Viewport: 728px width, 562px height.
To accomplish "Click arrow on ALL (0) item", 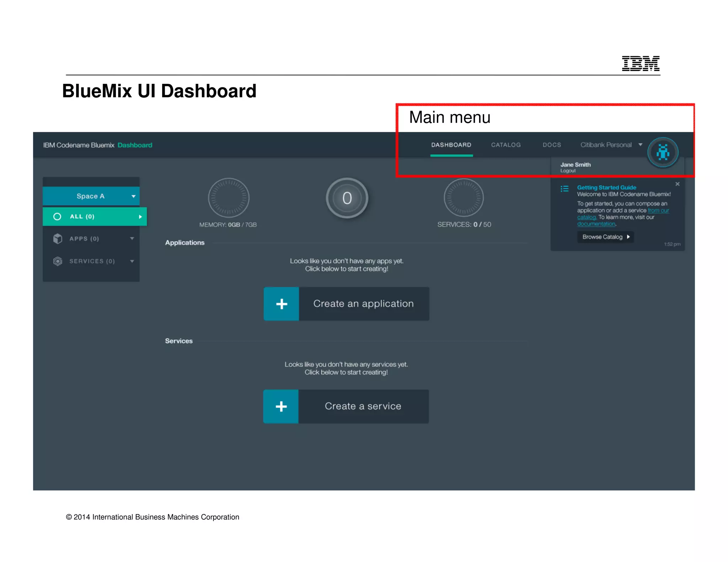I will tap(140, 217).
